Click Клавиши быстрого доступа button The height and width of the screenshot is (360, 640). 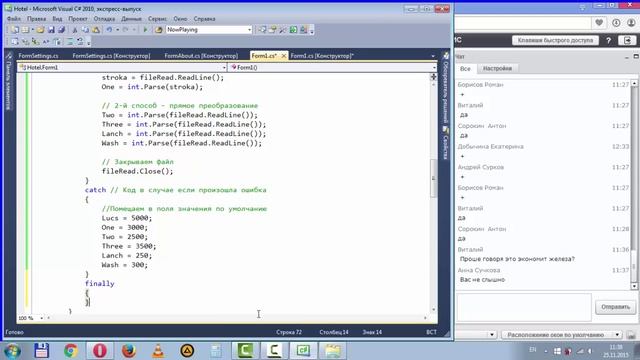pos(555,40)
